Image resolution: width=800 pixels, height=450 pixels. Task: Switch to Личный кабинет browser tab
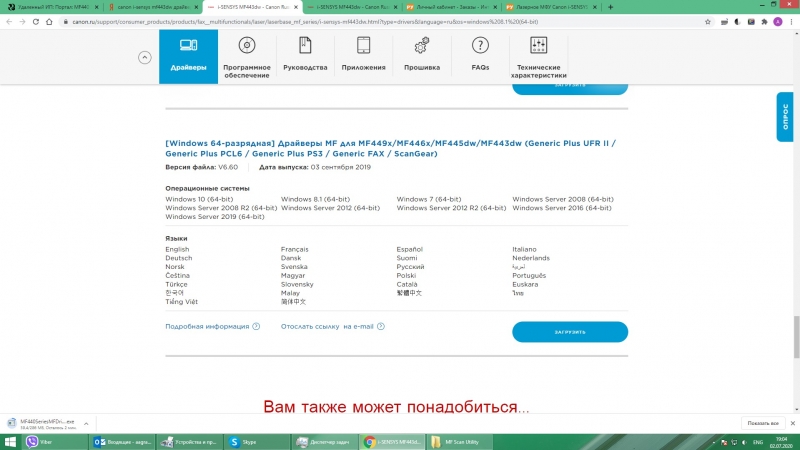click(x=457, y=6)
